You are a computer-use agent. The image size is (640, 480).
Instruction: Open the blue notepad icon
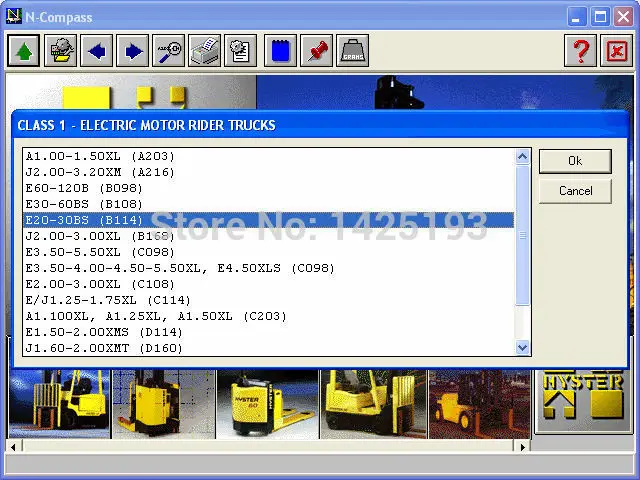pos(280,51)
